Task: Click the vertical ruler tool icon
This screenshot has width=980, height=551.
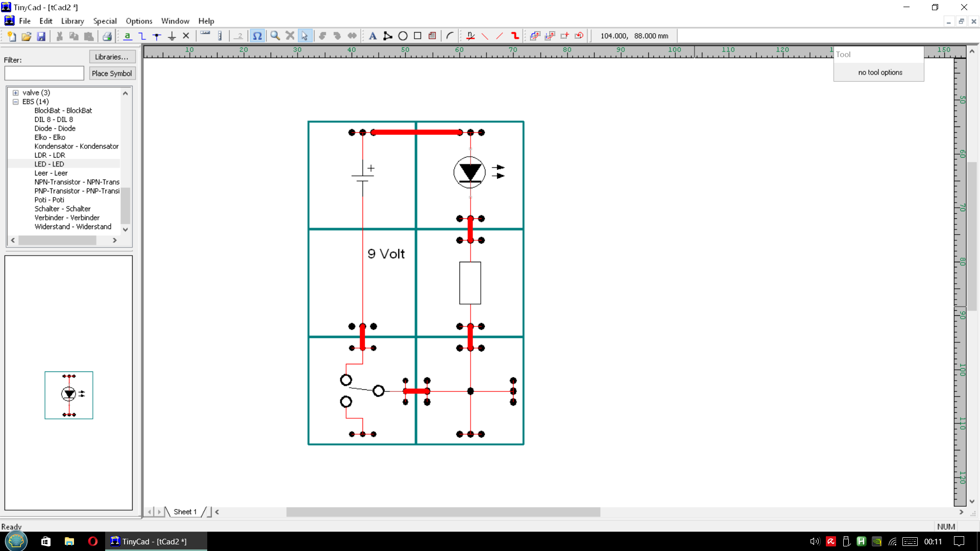Action: [x=220, y=36]
